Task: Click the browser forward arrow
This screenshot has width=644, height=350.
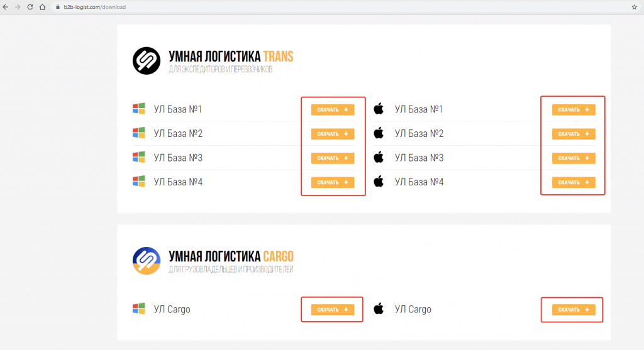Action: [18, 7]
